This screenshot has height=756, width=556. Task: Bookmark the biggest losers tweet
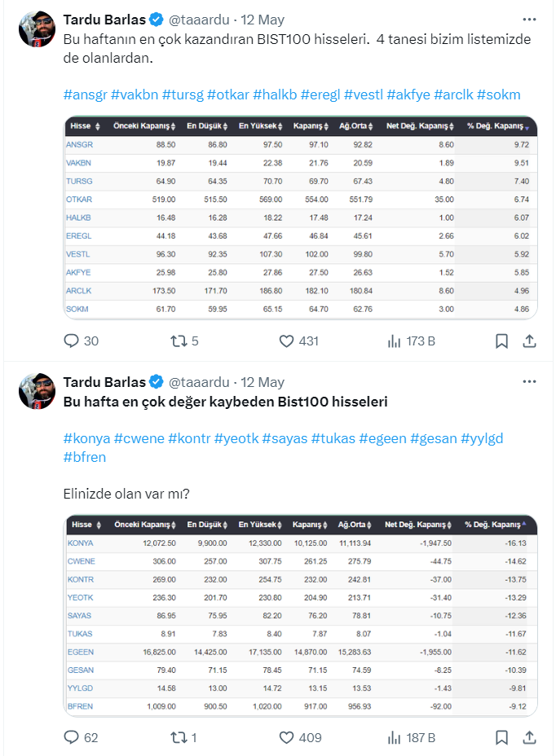pos(502,737)
